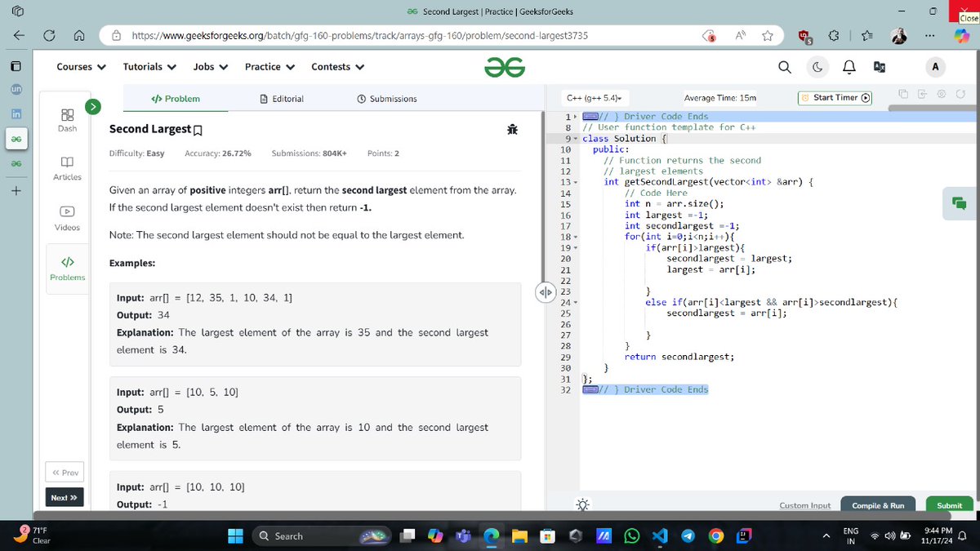Image resolution: width=980 pixels, height=551 pixels.
Task: Click the panel splitter handle icon
Action: 546,291
